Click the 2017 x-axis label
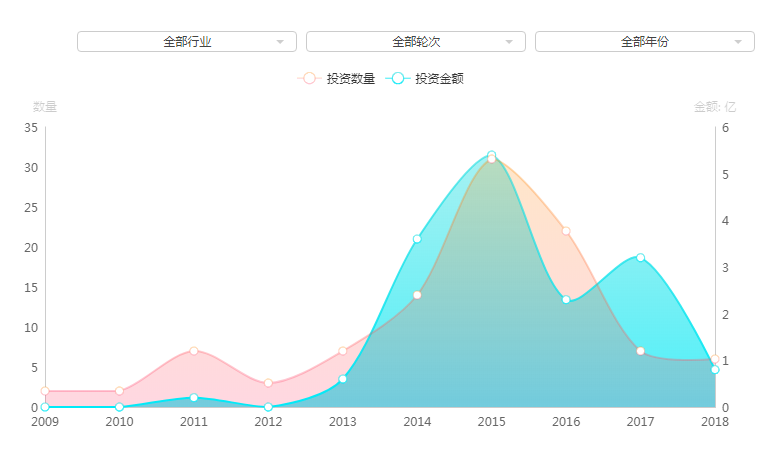This screenshot has height=458, width=777. coord(640,422)
